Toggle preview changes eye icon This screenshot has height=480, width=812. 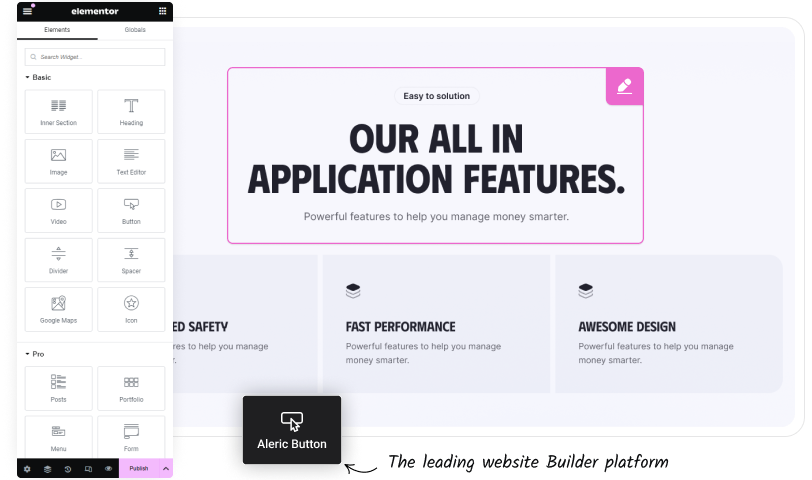coord(108,468)
